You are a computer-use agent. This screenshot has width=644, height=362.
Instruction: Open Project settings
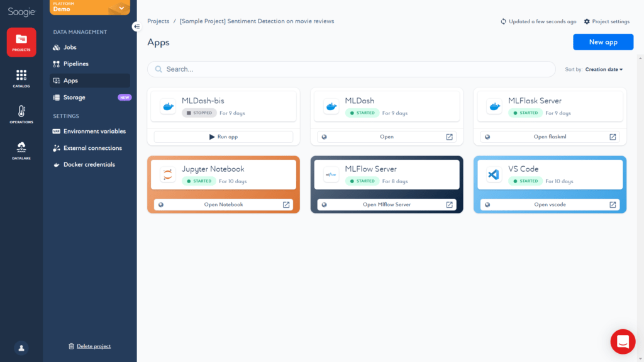point(607,21)
